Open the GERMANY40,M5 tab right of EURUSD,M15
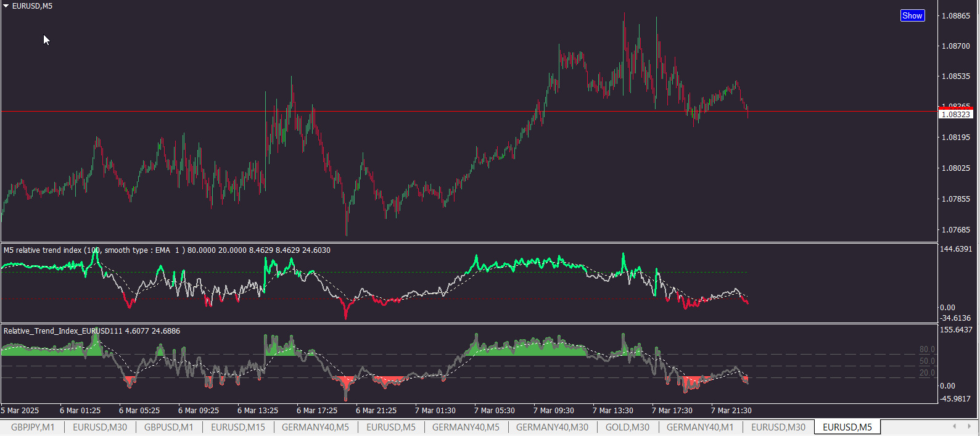Viewport: 980px width, 436px height. pyautogui.click(x=315, y=427)
